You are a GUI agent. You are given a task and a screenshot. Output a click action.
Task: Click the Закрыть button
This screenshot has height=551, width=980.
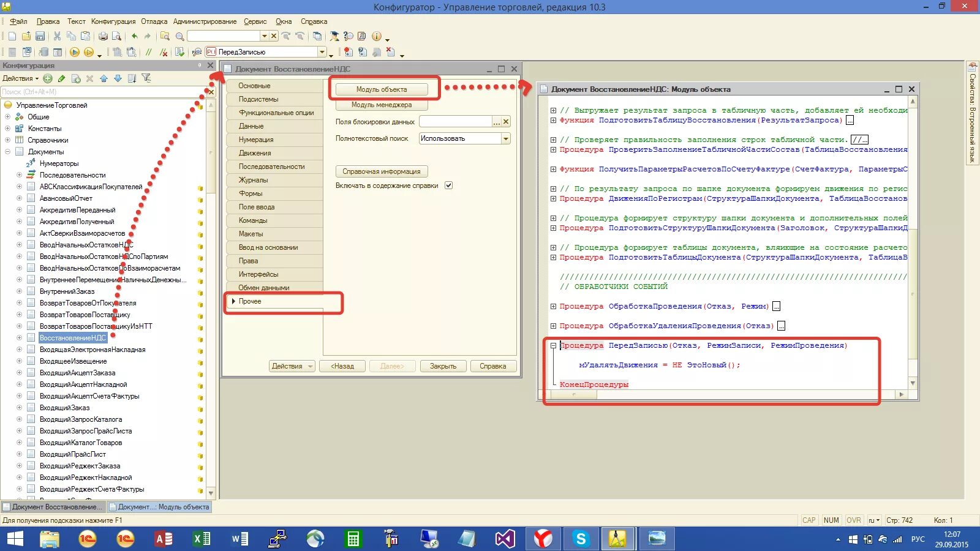pyautogui.click(x=443, y=366)
